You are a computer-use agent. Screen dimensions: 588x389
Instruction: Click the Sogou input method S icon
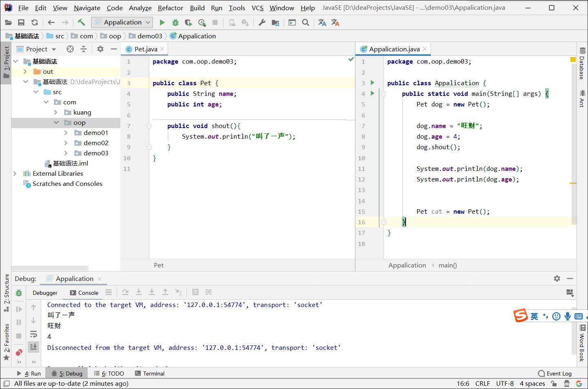point(521,316)
